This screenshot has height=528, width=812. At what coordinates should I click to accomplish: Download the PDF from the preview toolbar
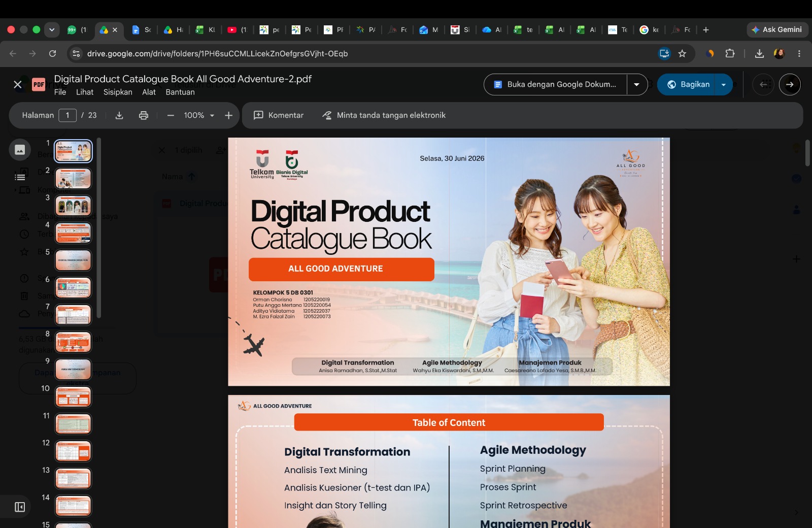click(x=119, y=115)
